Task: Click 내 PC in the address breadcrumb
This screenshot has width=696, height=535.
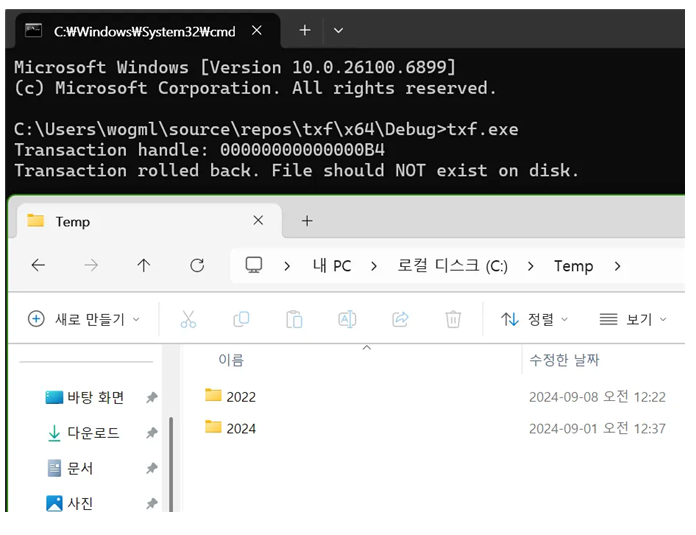Action: pyautogui.click(x=332, y=266)
